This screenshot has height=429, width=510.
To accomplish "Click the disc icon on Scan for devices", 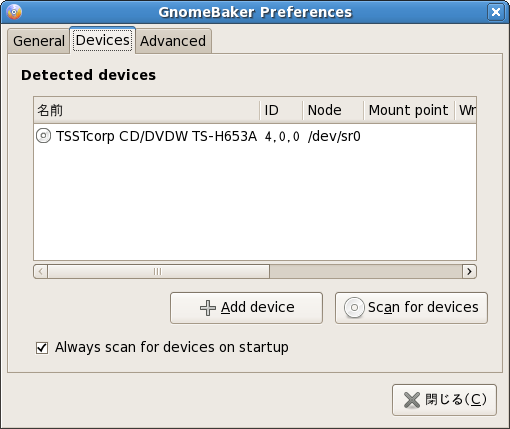I will pyautogui.click(x=354, y=307).
